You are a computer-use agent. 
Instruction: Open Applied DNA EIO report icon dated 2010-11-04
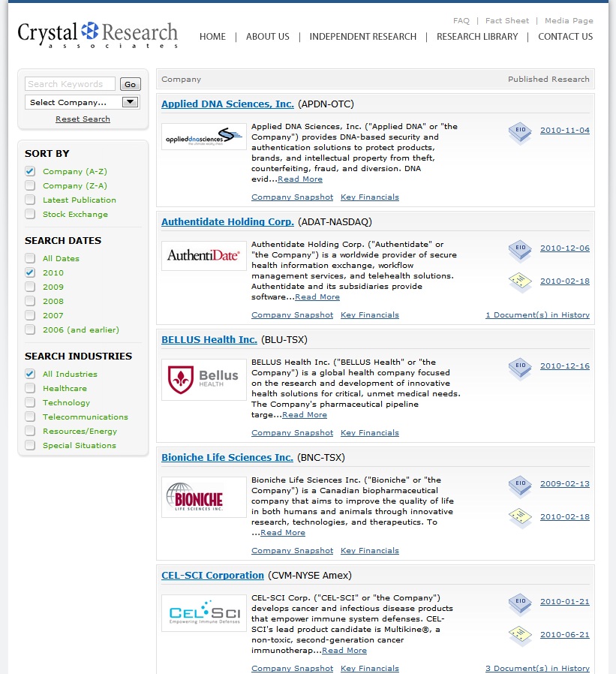(x=520, y=134)
